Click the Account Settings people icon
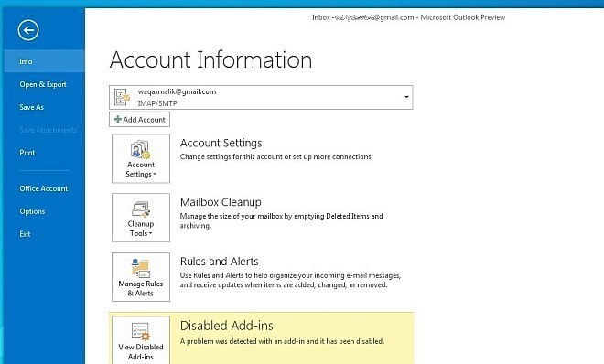604x364 pixels. 140,150
